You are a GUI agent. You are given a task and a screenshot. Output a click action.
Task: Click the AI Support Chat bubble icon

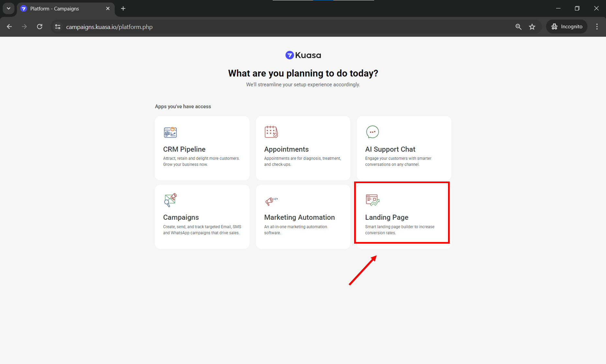[x=372, y=132]
